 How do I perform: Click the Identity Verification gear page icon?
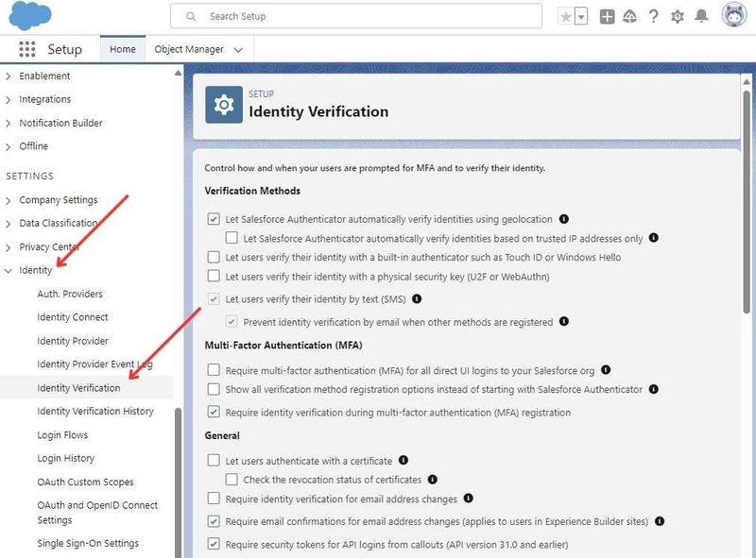[224, 105]
